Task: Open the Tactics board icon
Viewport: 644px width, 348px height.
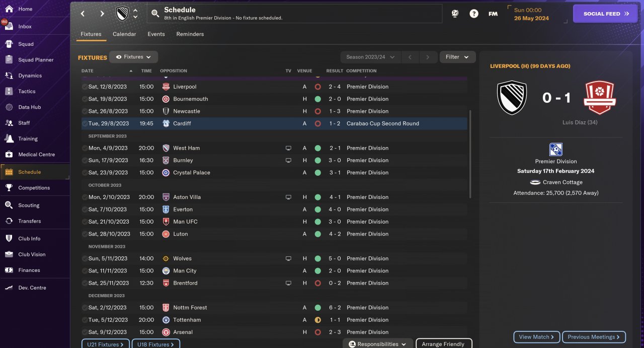Action: pos(9,92)
